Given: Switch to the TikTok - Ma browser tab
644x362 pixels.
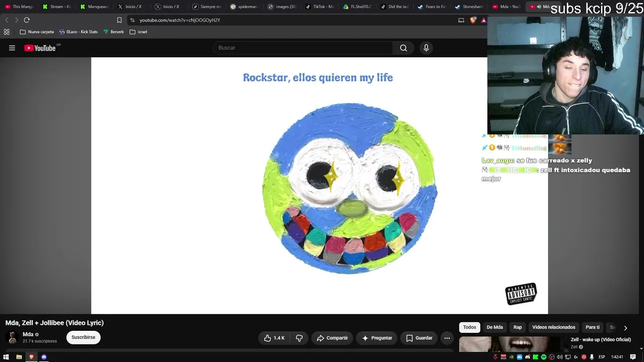Looking at the screenshot, I should coord(320,7).
